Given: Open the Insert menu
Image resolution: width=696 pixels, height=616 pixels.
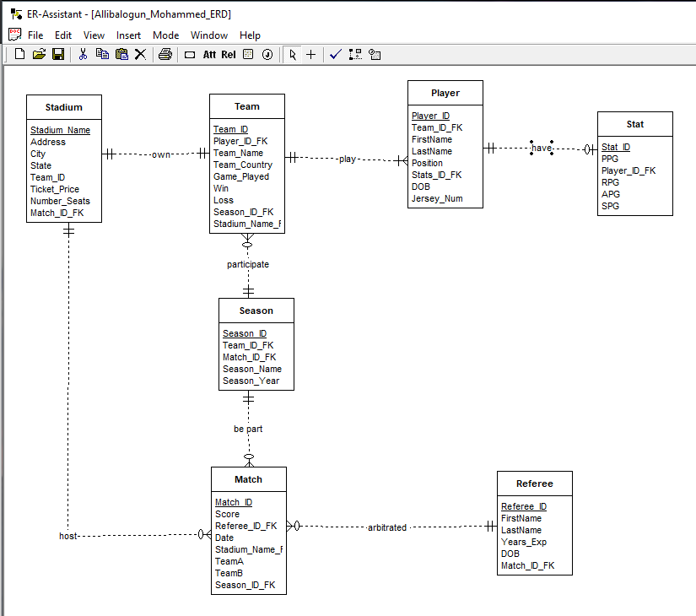Looking at the screenshot, I should (x=128, y=35).
